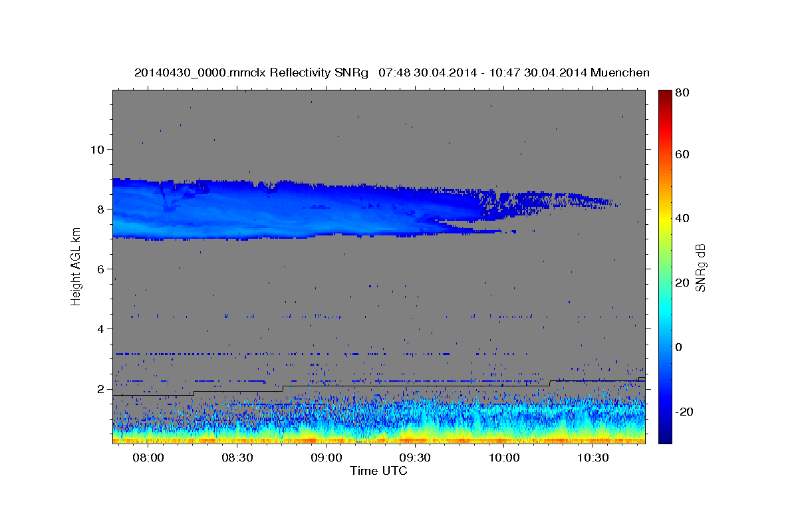The width and height of the screenshot is (798, 532).
Task: Click the colorbar value -20
Action: (x=684, y=412)
